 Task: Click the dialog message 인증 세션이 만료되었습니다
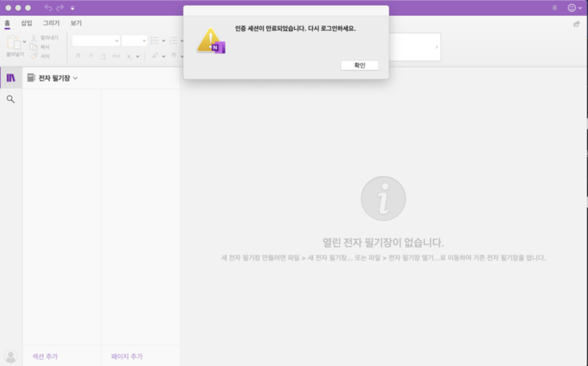269,29
